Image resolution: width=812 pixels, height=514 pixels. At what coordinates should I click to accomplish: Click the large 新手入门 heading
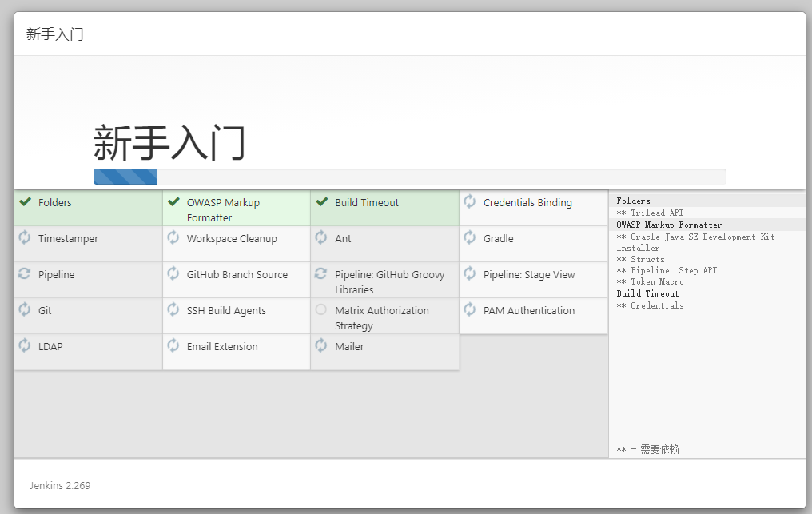tap(169, 142)
